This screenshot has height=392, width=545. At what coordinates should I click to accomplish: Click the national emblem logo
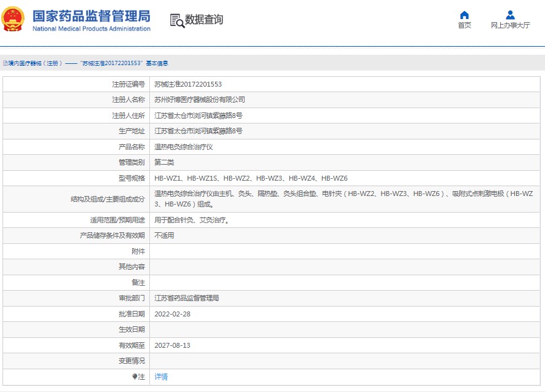13,20
